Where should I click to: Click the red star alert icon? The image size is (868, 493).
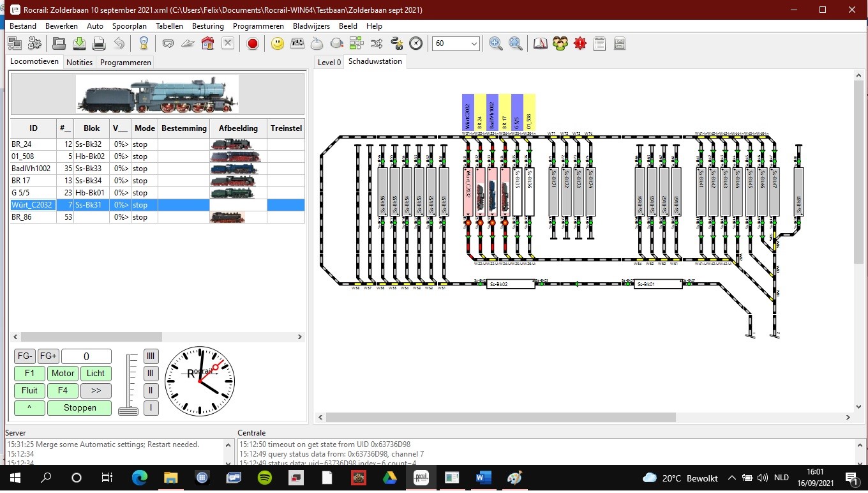[580, 43]
